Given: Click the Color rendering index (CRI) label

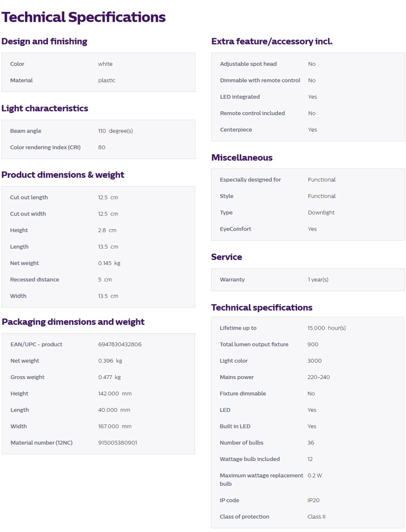Looking at the screenshot, I should (x=45, y=147).
